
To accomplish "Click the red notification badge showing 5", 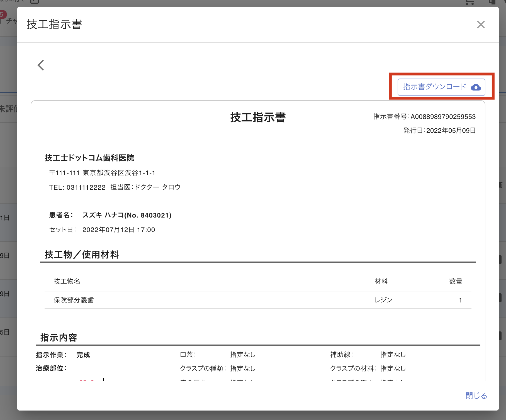I will pos(2,14).
